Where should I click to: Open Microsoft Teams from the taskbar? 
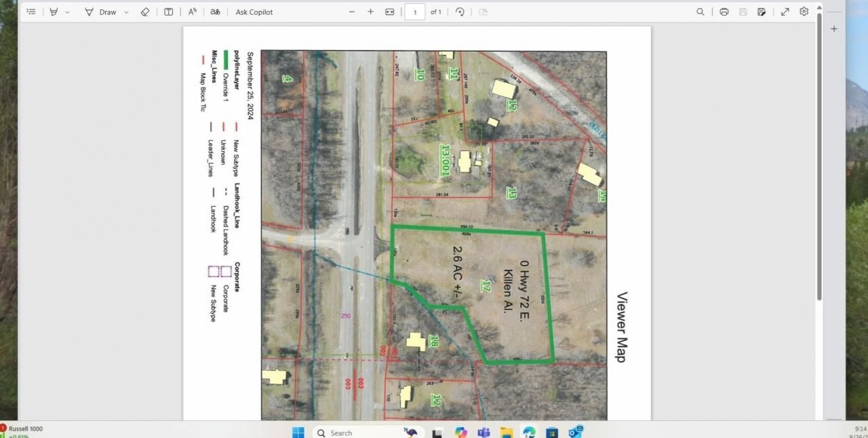tap(484, 432)
